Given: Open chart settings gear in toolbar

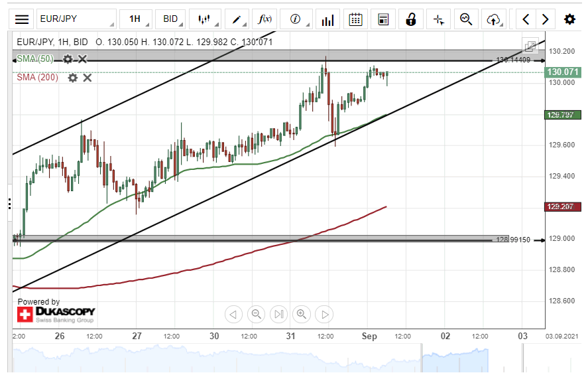Looking at the screenshot, I should (569, 19).
